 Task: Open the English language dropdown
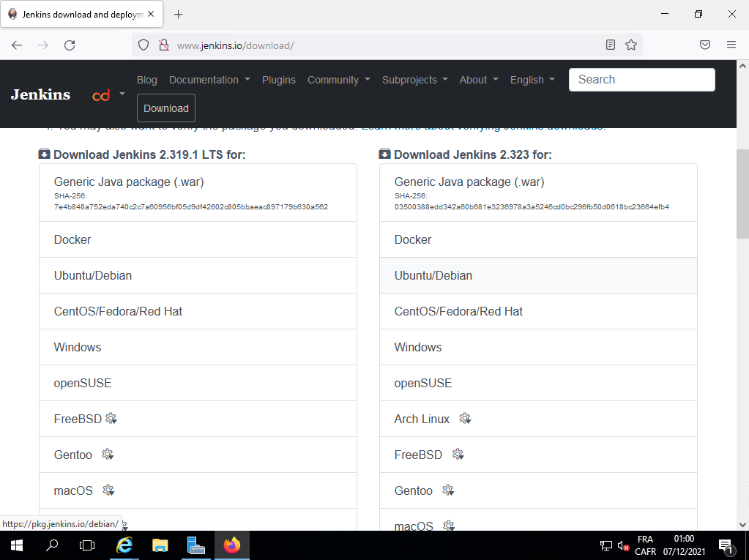pos(532,80)
